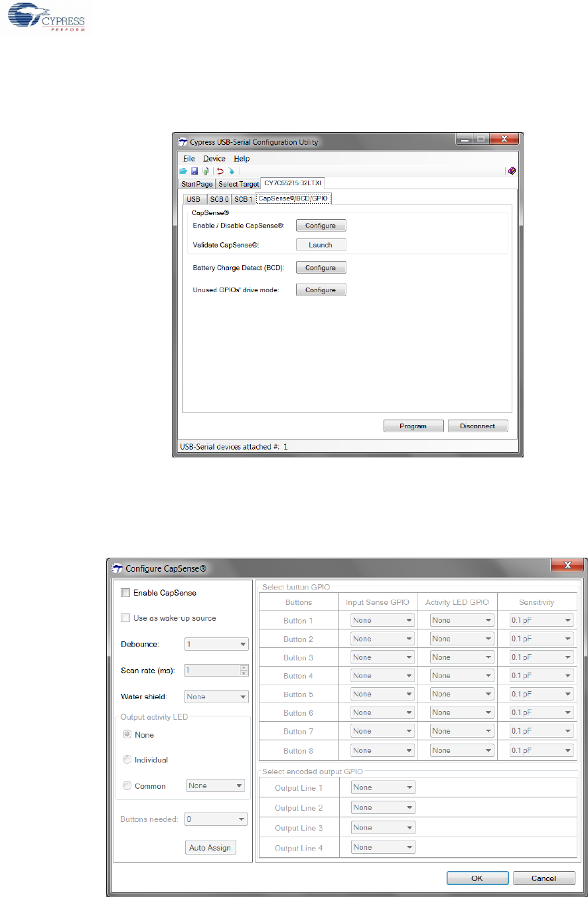Open Button 7 Activity LED GPIO dropdown

[462, 731]
